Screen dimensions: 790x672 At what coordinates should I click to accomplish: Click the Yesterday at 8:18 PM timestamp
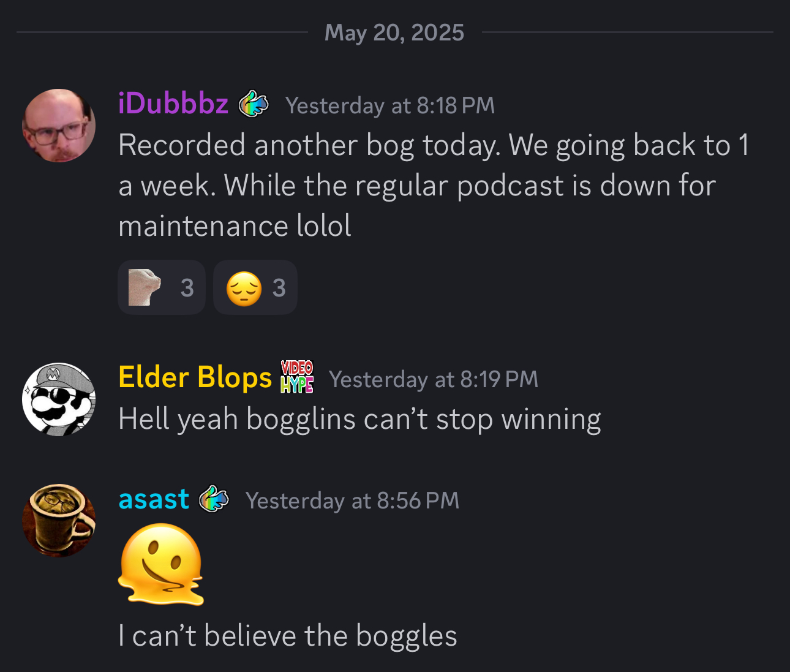point(390,105)
